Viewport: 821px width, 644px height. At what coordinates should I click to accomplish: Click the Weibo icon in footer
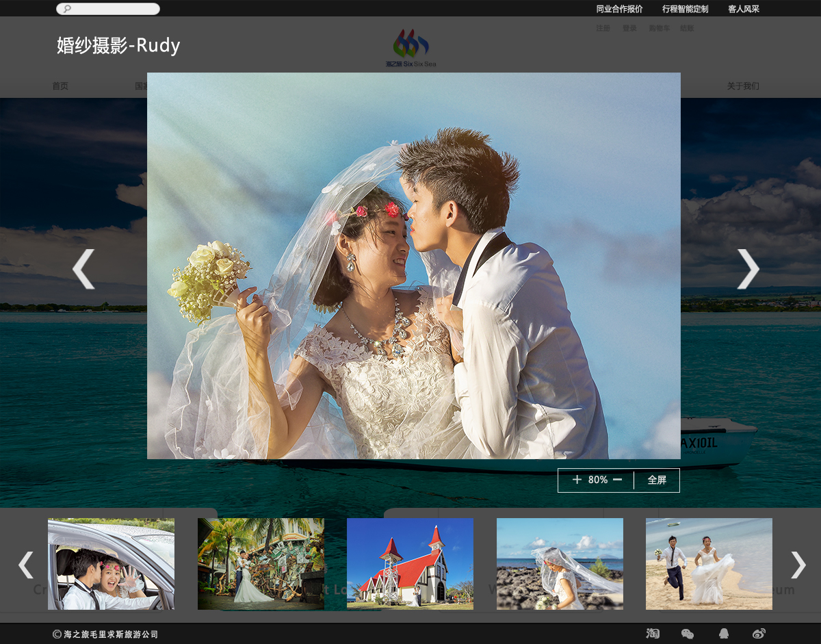tap(759, 634)
